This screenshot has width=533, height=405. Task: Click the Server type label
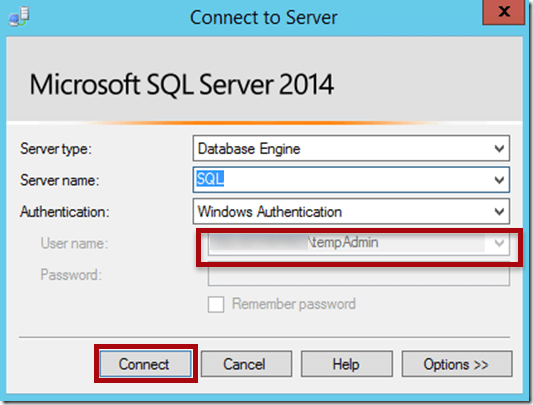tap(56, 149)
